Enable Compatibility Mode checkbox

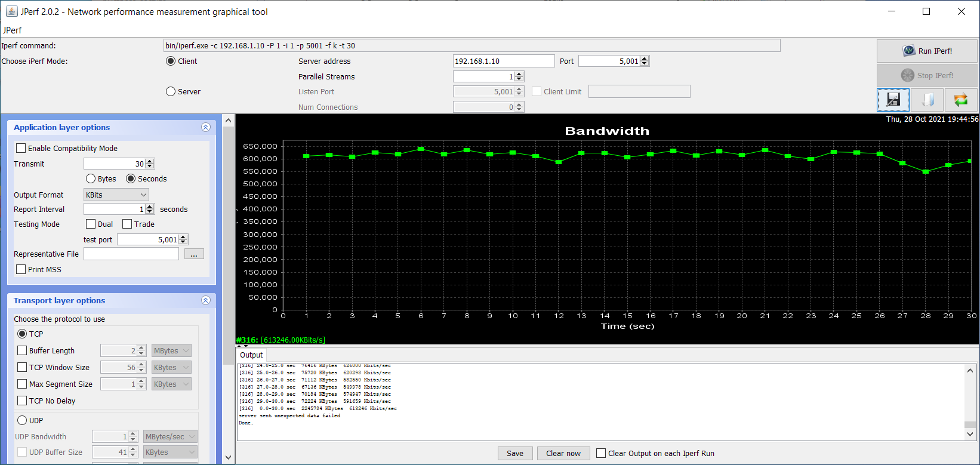point(21,148)
